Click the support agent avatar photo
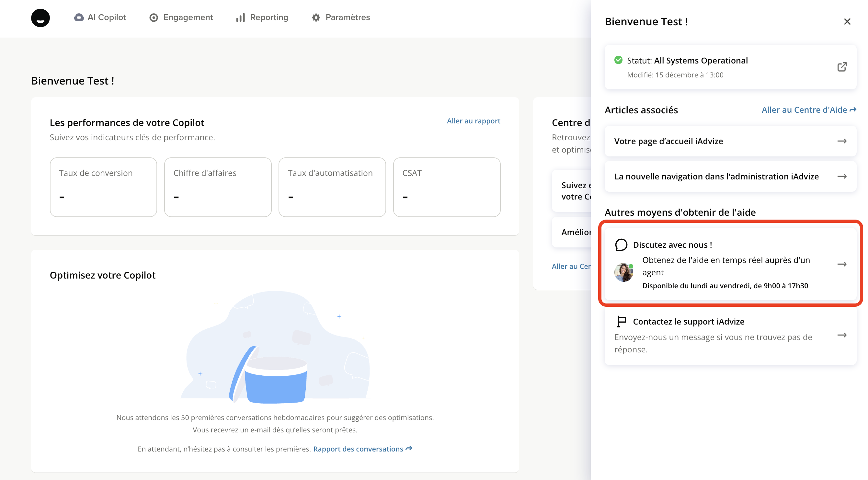Screen dimensions: 868x480 (623, 272)
